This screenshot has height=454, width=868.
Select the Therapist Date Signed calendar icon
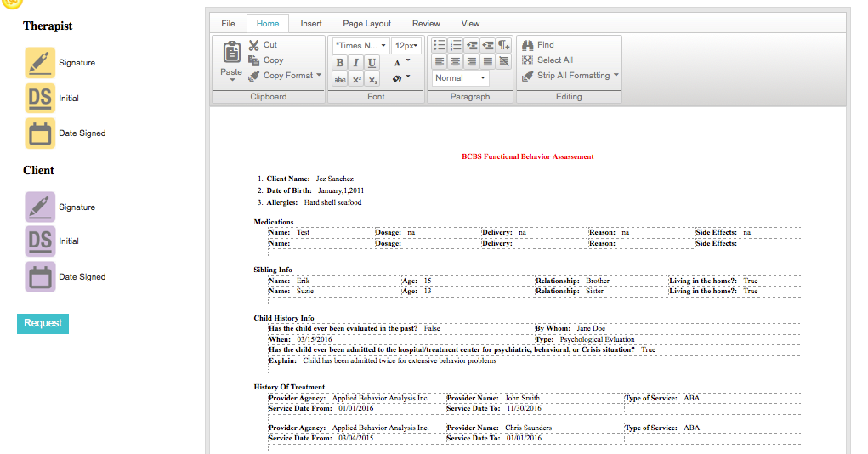click(x=40, y=133)
